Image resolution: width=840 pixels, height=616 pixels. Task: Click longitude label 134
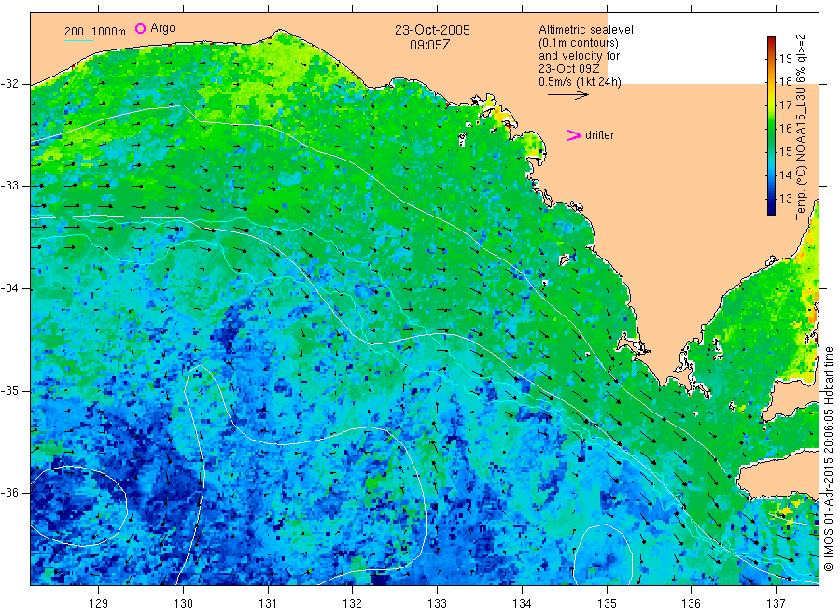[522, 604]
